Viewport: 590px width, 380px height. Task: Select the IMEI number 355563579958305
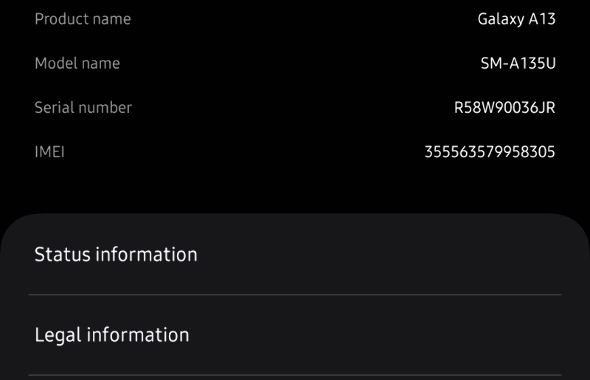tap(490, 152)
